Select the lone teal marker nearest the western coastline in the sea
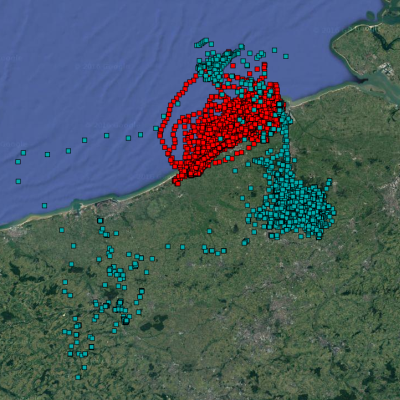The height and width of the screenshot is (400, 400). click(x=44, y=206)
